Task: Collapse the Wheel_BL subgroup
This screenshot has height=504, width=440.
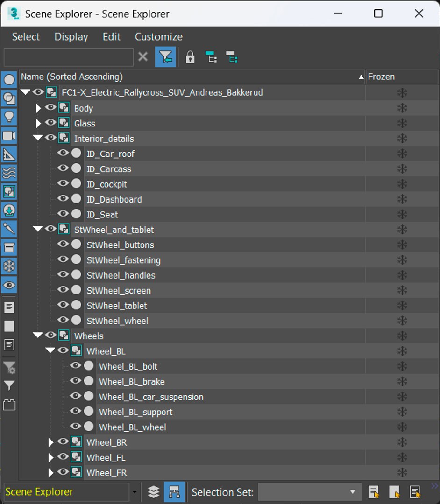Action: click(50, 350)
